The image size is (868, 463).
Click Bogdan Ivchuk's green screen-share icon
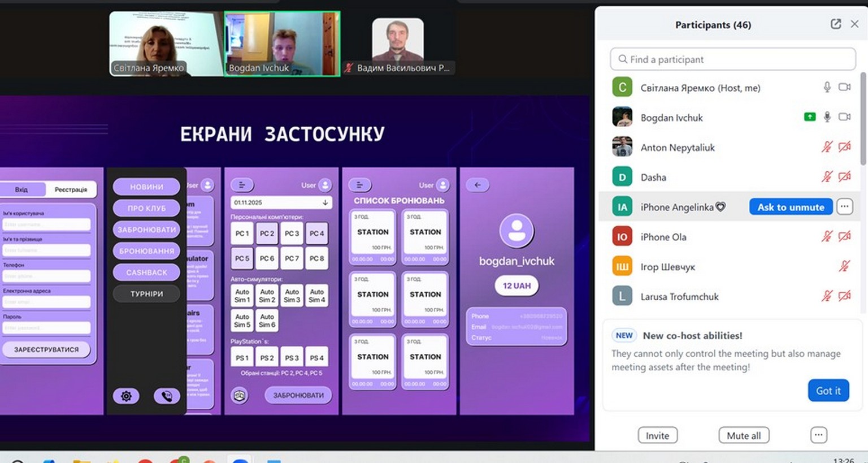810,117
